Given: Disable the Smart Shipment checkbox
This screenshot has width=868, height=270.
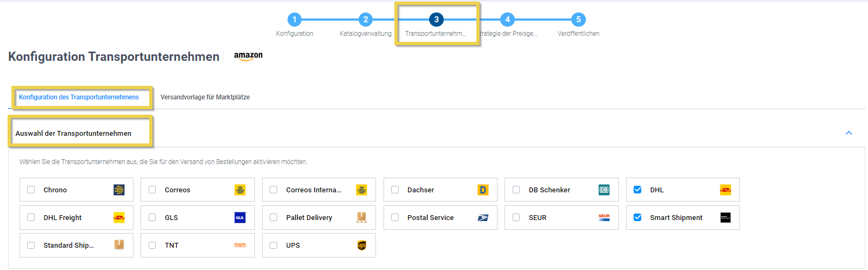Looking at the screenshot, I should (x=637, y=217).
